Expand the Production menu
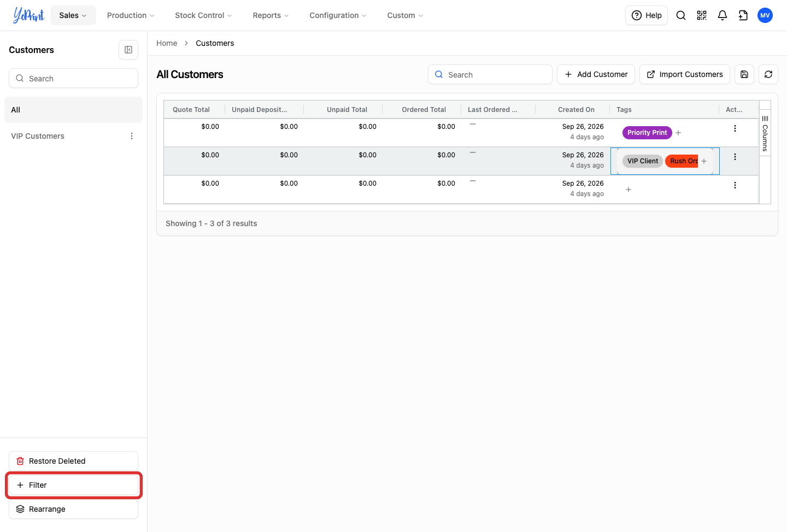 (131, 15)
